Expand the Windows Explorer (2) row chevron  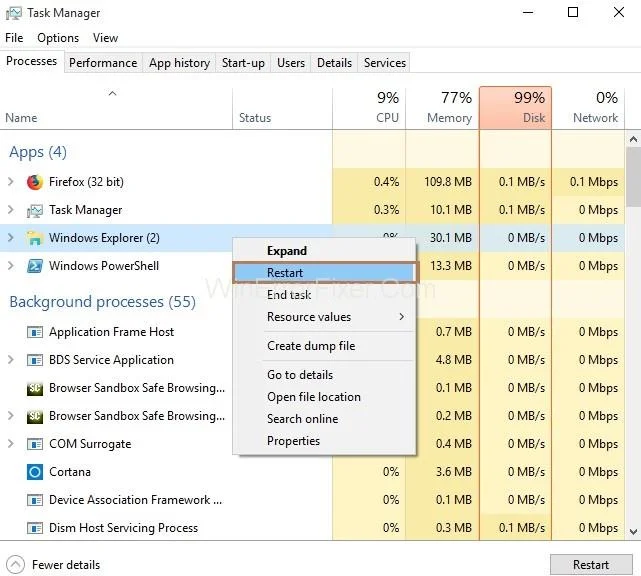(x=11, y=238)
